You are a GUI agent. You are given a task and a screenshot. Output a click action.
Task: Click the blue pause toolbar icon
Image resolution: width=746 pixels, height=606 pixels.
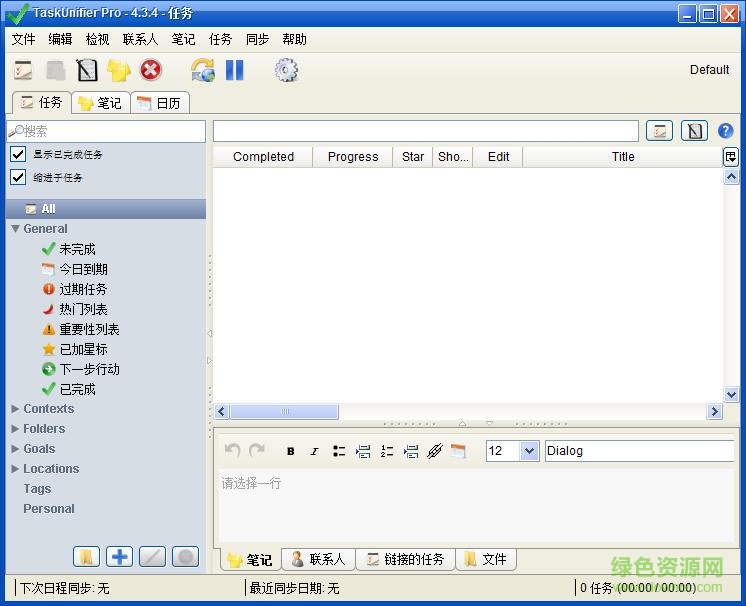point(234,70)
